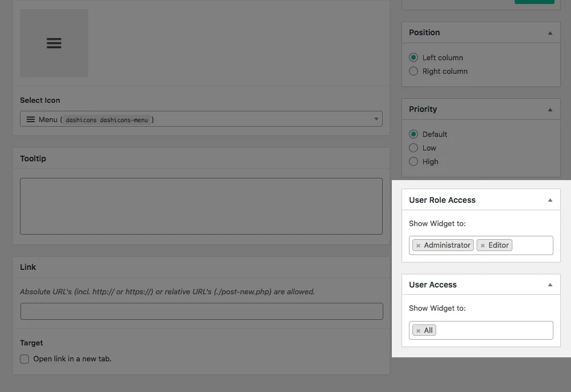This screenshot has height=392, width=571.
Task: Collapse the User Access panel arrow
Action: pos(549,284)
